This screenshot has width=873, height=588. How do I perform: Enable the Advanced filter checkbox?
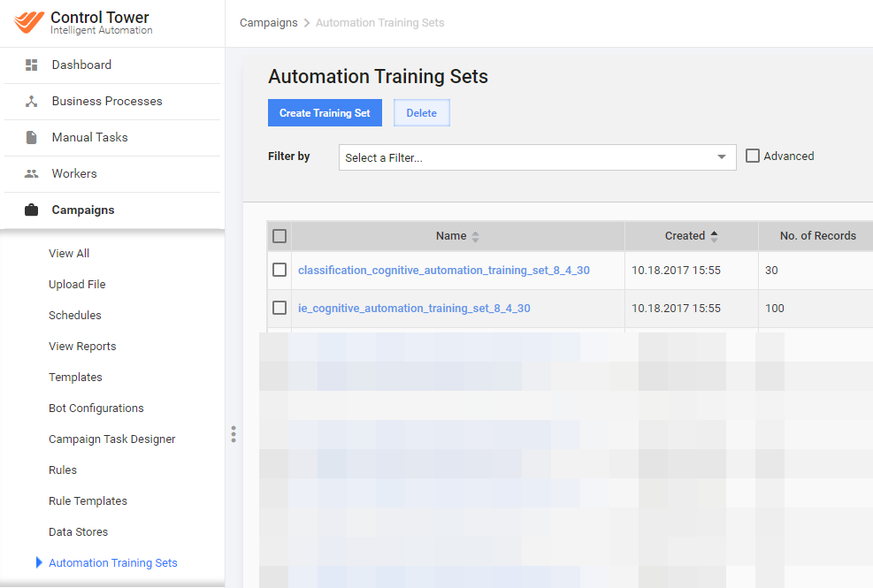[x=752, y=156]
